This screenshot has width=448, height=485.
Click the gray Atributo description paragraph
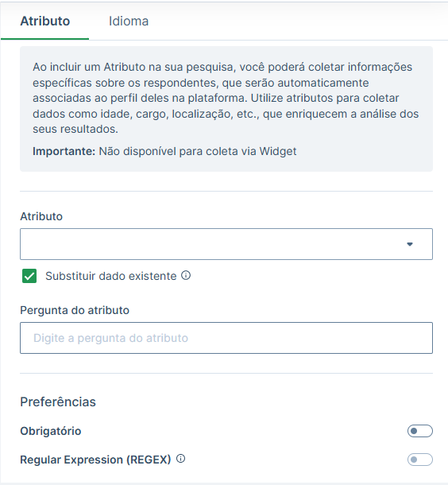click(226, 98)
